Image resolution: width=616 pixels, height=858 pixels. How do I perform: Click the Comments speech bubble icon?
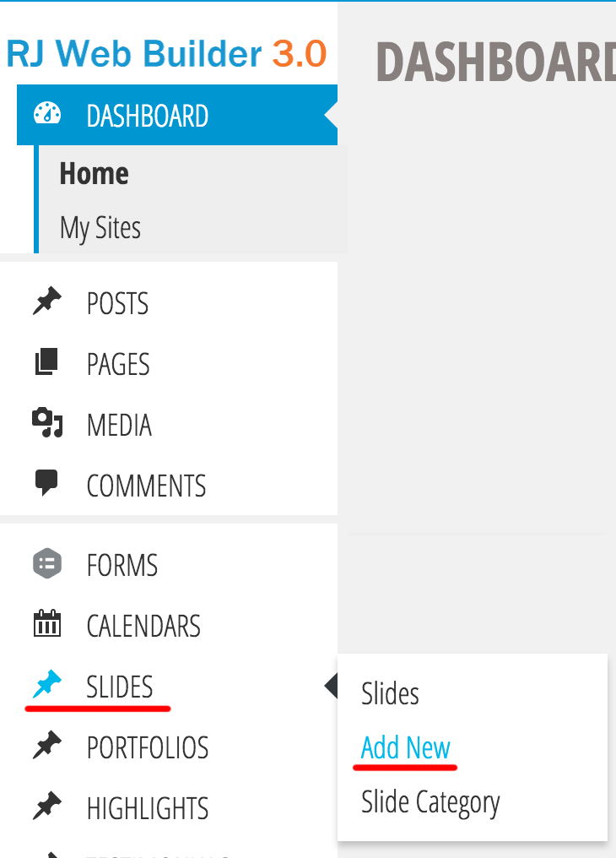47,483
